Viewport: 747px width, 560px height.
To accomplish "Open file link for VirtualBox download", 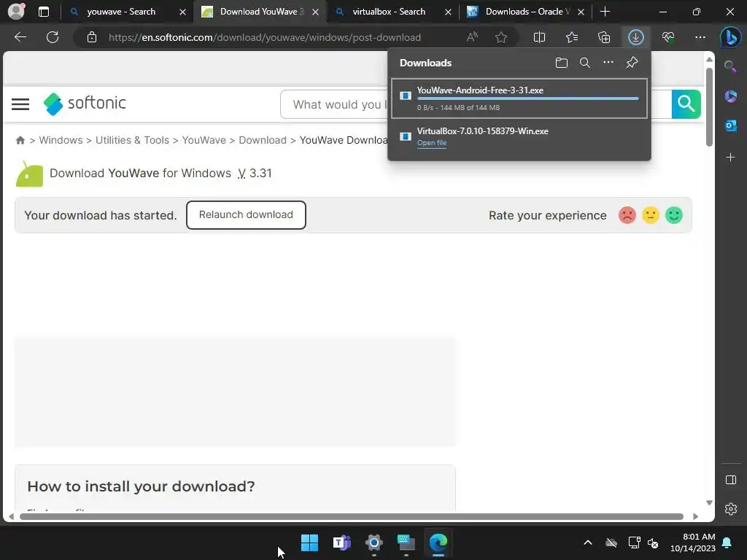I will (x=432, y=143).
